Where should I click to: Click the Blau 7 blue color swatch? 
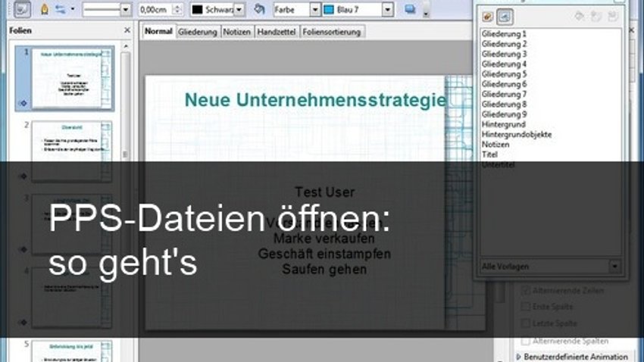pos(329,9)
